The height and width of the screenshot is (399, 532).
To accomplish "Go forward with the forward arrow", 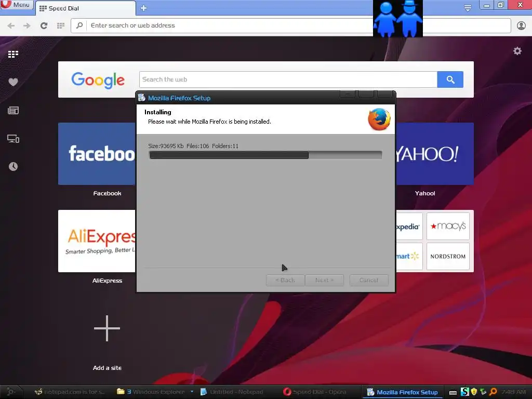I will coord(27,26).
